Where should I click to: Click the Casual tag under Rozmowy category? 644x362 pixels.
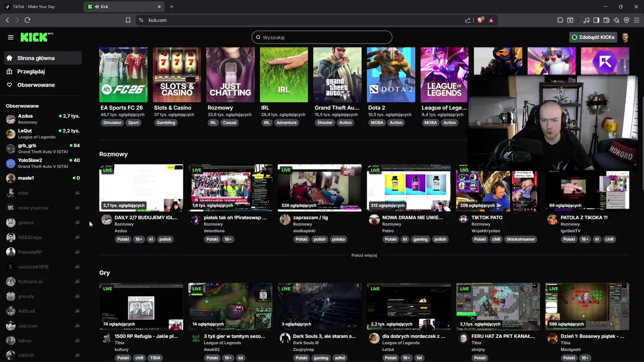tap(229, 123)
